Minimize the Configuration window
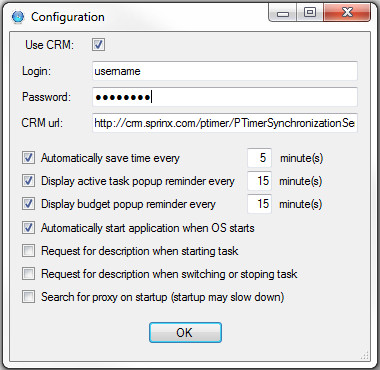The image size is (380, 370). click(x=283, y=13)
